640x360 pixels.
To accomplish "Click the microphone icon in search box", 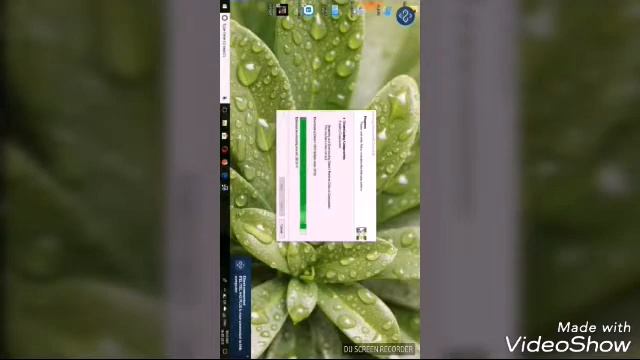I will (x=224, y=98).
